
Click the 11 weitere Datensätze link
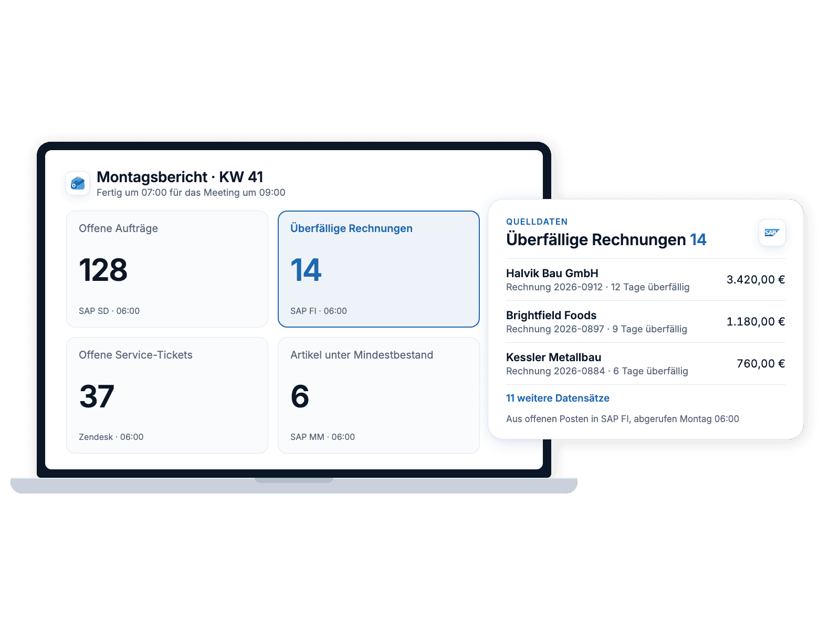(x=558, y=398)
